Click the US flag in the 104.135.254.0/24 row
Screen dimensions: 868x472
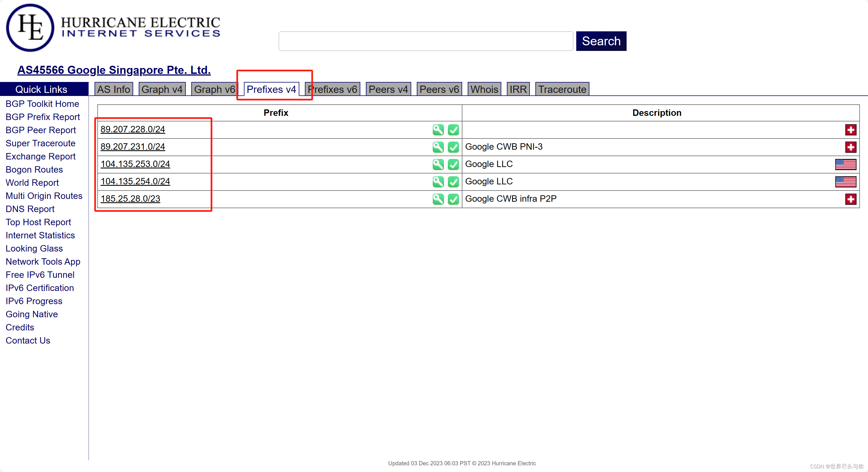[x=846, y=182]
